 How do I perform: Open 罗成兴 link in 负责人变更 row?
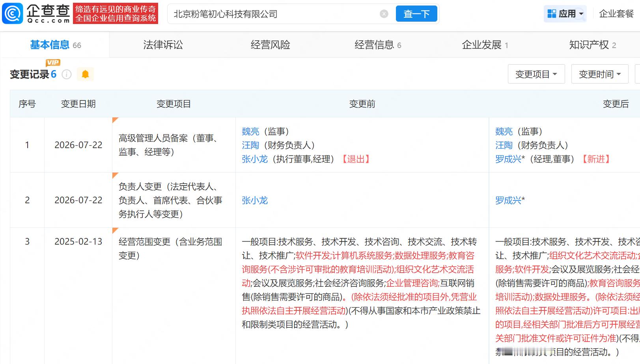coord(508,201)
